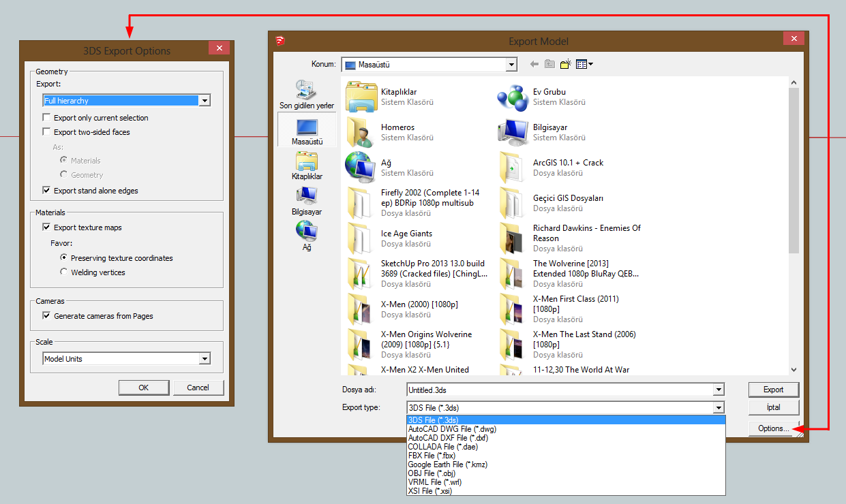Close the 3DS Export Options dialog
The width and height of the screenshot is (846, 504).
click(219, 48)
